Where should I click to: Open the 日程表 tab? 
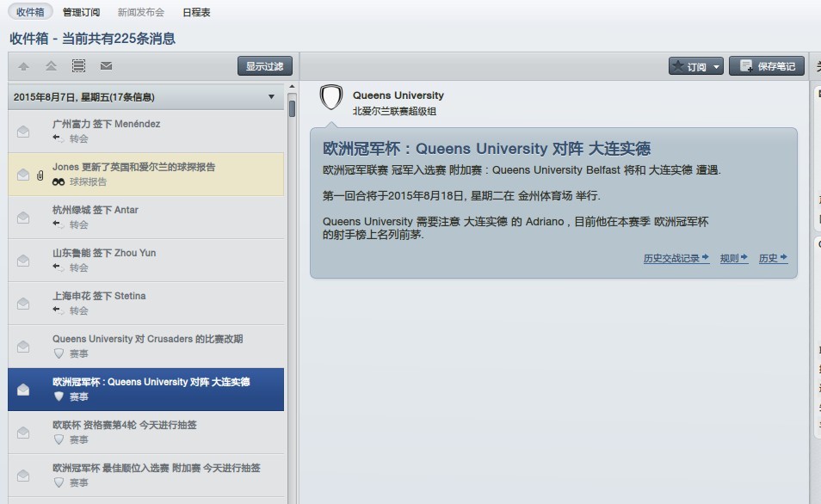pos(196,12)
